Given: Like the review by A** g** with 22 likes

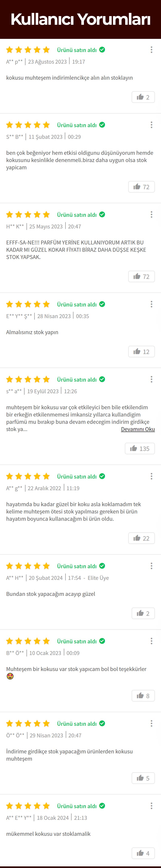Looking at the screenshot, I should tap(141, 538).
